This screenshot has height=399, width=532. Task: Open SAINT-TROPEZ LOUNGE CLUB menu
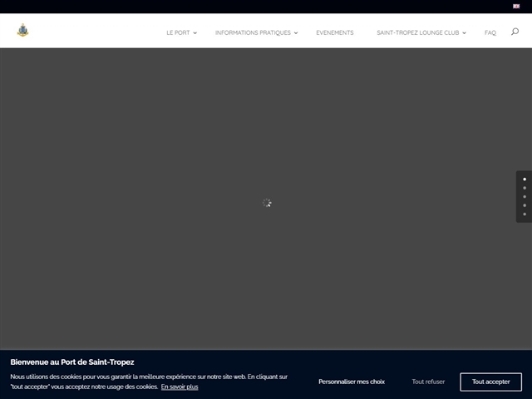pos(417,33)
